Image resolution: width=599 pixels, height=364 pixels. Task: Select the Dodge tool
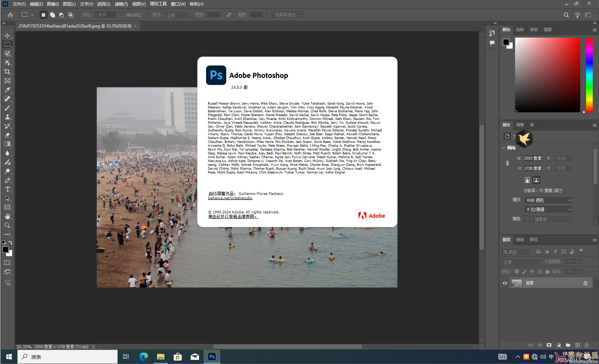(x=7, y=171)
